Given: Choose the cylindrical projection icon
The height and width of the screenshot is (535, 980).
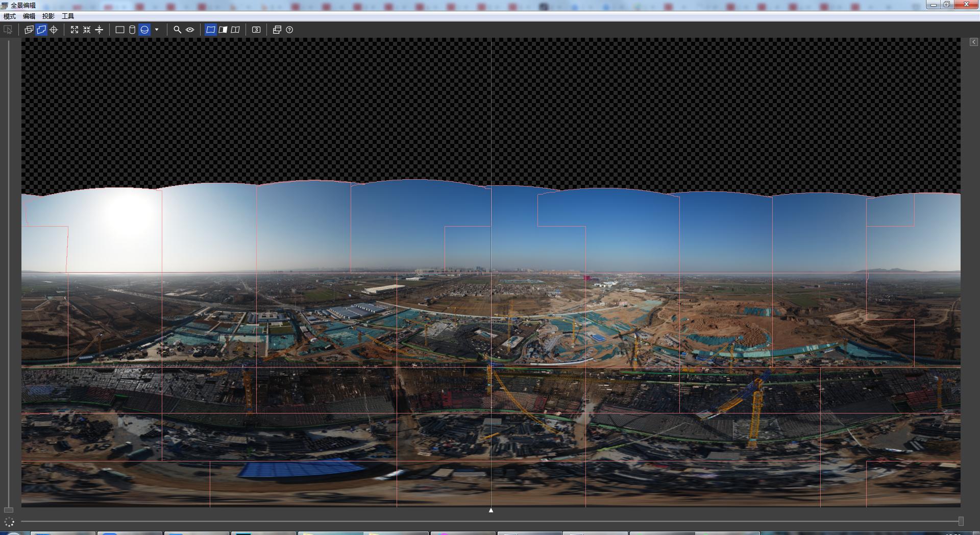Looking at the screenshot, I should tap(132, 30).
